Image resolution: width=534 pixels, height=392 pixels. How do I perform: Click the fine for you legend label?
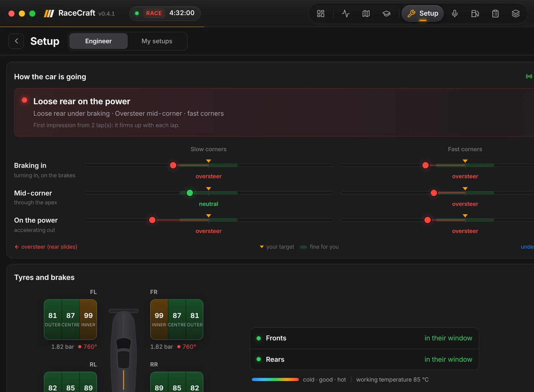click(x=324, y=247)
